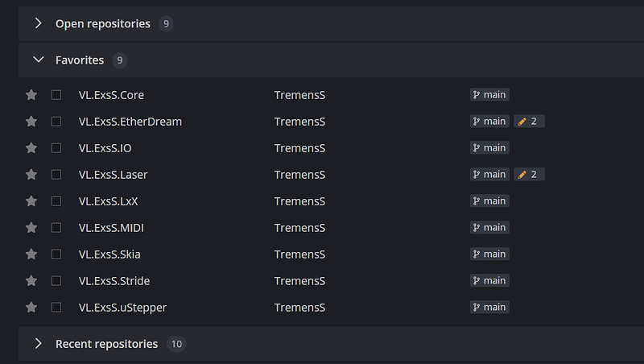Select the checkbox for VL.ExsS.MIDI

[56, 228]
